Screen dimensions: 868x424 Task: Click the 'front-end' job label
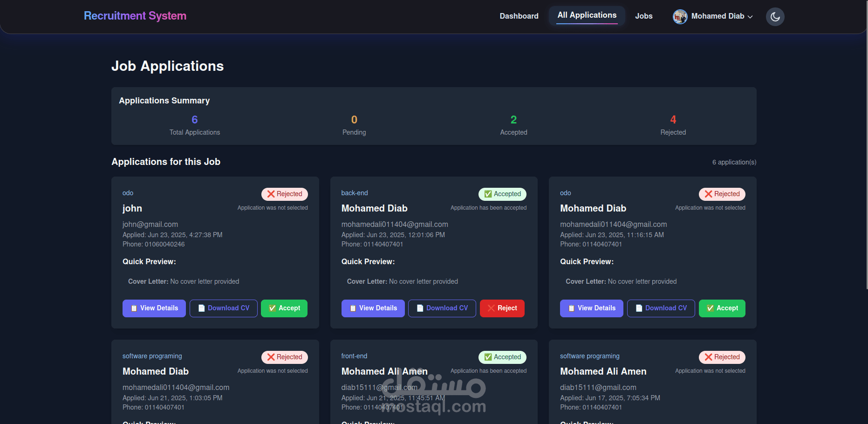[x=354, y=356]
